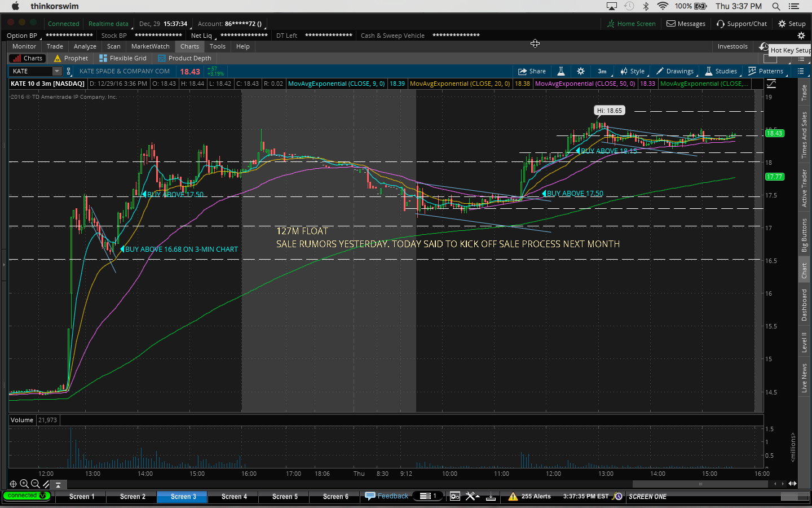Switch to the MarketWatch main tab
812x508 pixels.
click(x=151, y=46)
